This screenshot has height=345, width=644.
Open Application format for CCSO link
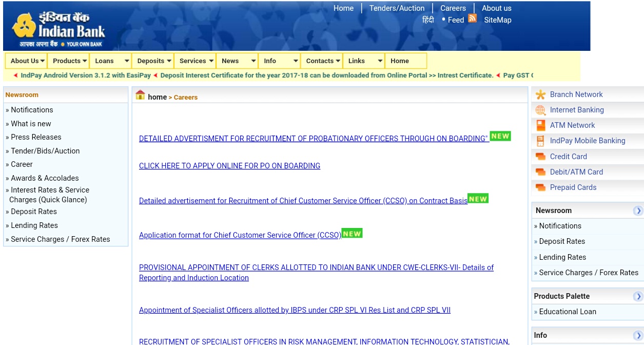(x=240, y=235)
